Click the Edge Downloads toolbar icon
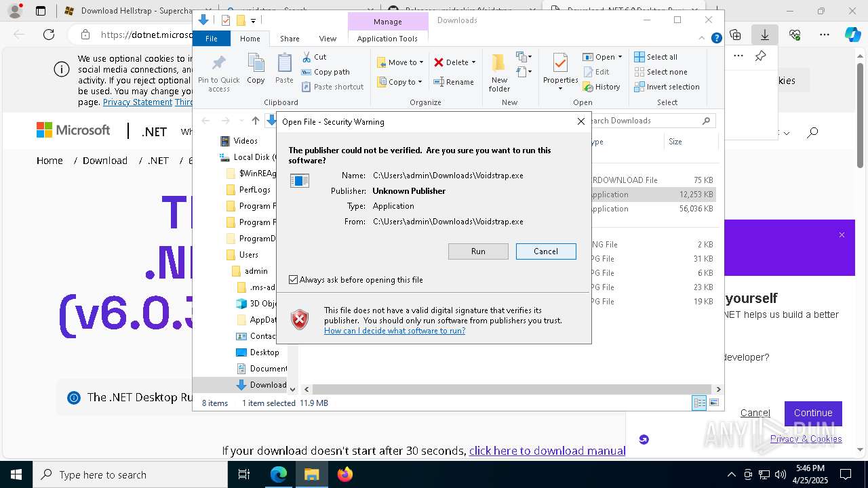Screen dimensions: 868x488 coord(765,35)
